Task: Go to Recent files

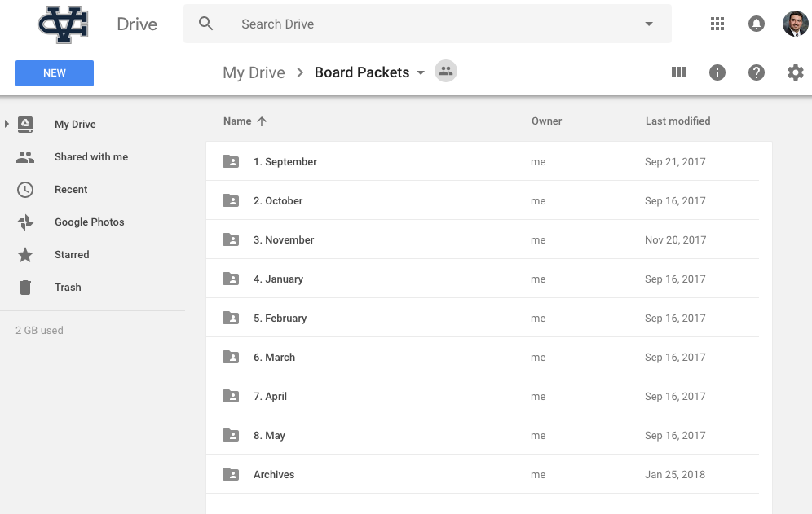Action: (x=70, y=189)
